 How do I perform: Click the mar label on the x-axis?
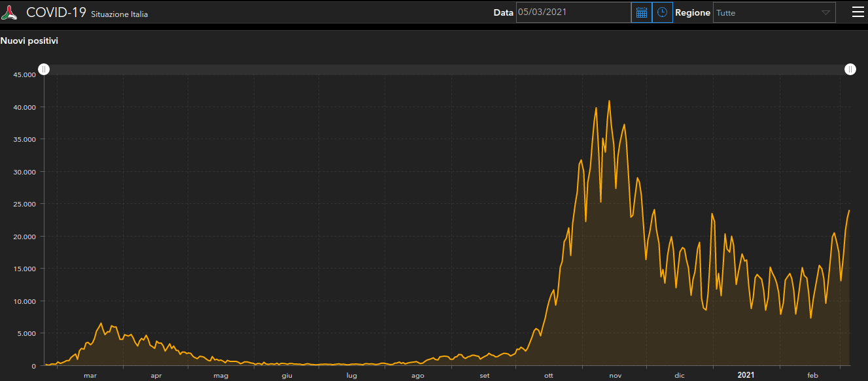click(x=90, y=375)
